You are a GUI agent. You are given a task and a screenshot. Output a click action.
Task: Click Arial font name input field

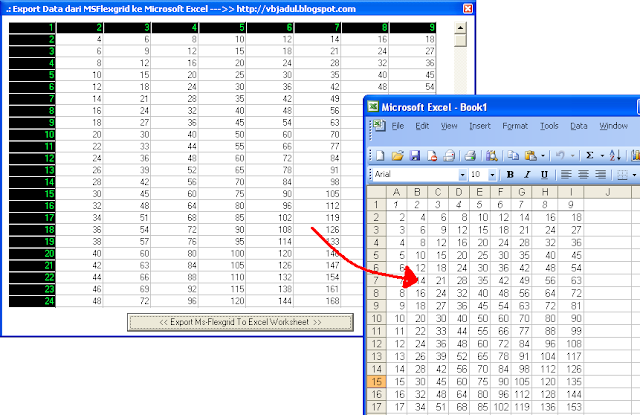click(416, 175)
